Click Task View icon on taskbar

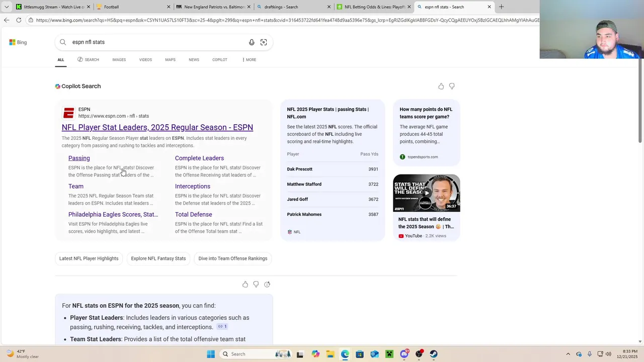click(x=300, y=354)
